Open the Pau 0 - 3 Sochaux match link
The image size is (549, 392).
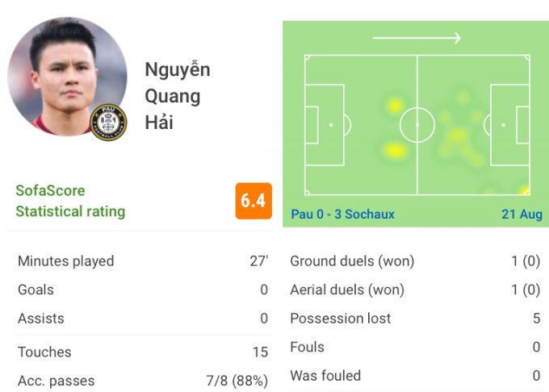coord(343,214)
